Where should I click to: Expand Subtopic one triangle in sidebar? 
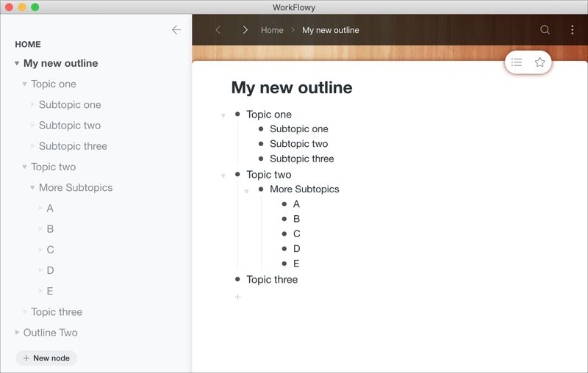click(x=32, y=104)
